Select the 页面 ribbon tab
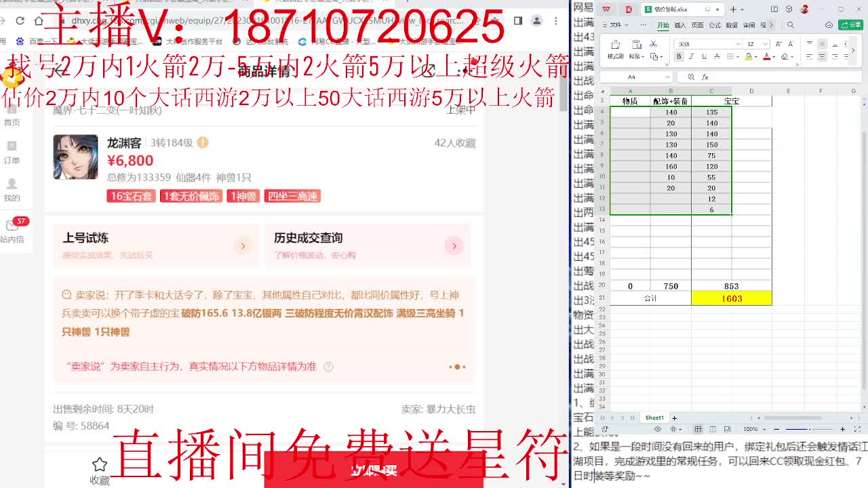Image resolution: width=868 pixels, height=488 pixels. pyautogui.click(x=697, y=25)
